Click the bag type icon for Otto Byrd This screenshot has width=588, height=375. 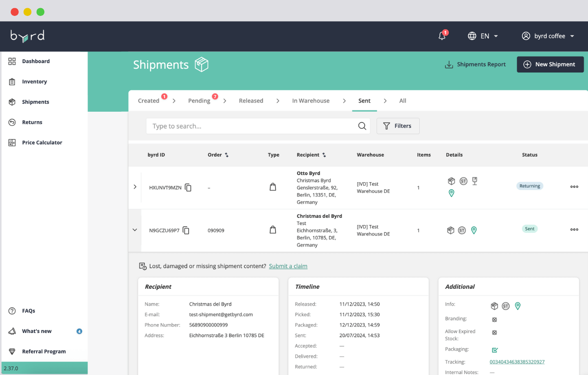(x=273, y=187)
